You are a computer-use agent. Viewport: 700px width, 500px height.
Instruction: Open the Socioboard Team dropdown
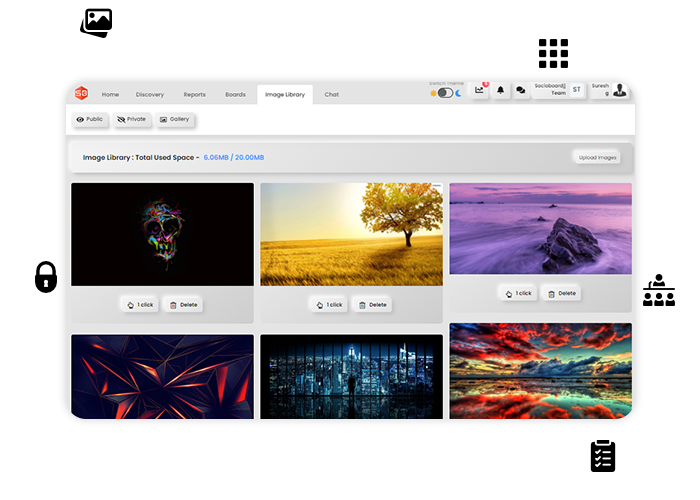point(550,90)
